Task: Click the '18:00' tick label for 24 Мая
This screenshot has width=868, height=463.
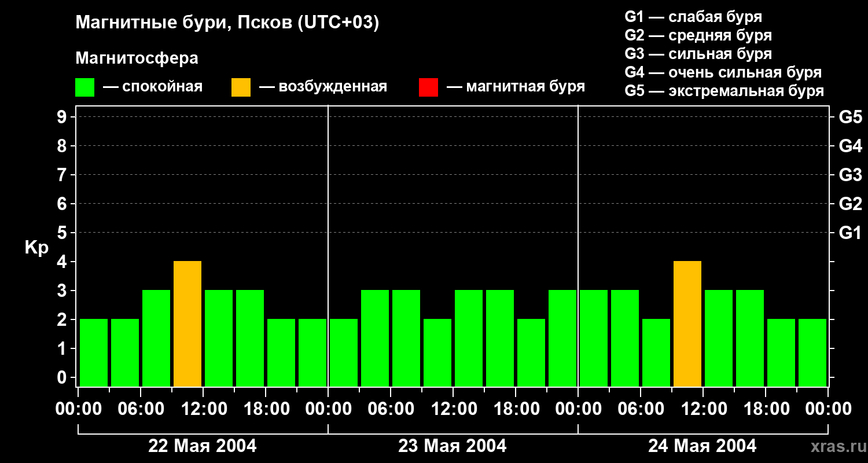Action: pos(766,409)
